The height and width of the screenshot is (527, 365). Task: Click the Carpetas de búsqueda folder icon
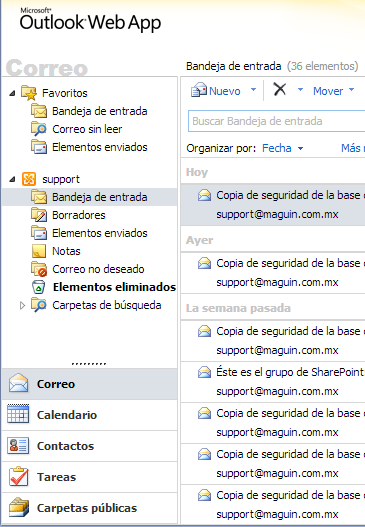pos(39,305)
